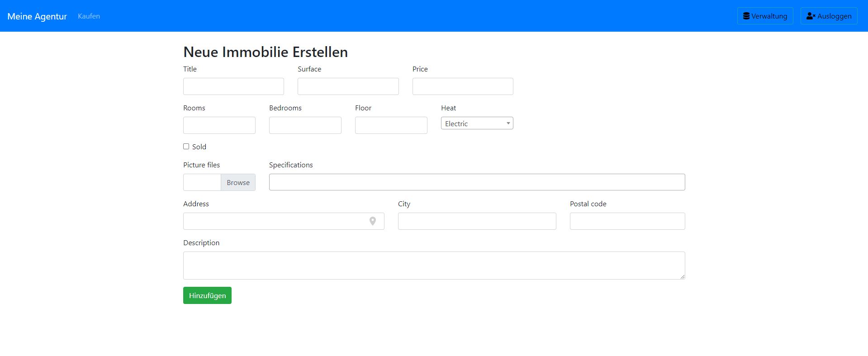This screenshot has width=868, height=356.
Task: Click the Neue Immobilie Erstellen heading
Action: click(x=266, y=52)
